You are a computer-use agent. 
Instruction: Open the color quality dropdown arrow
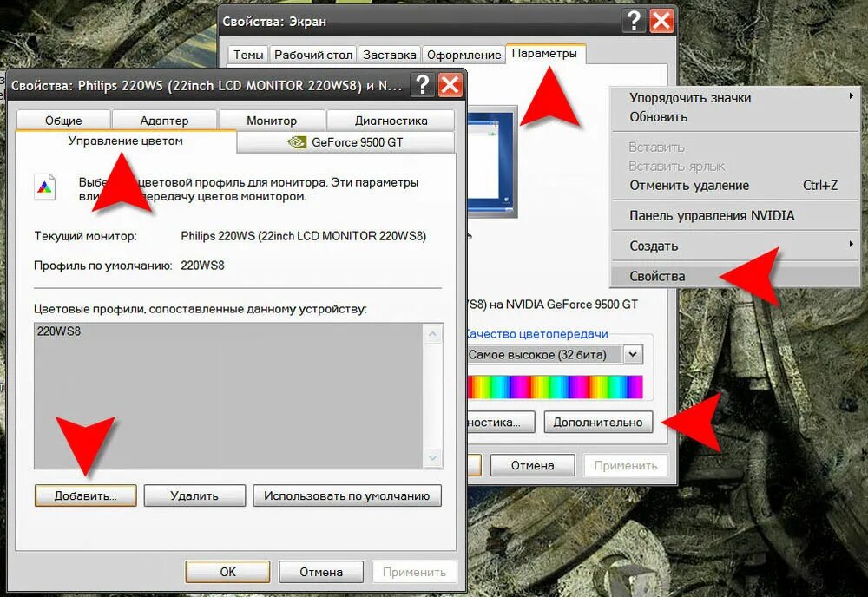[633, 354]
